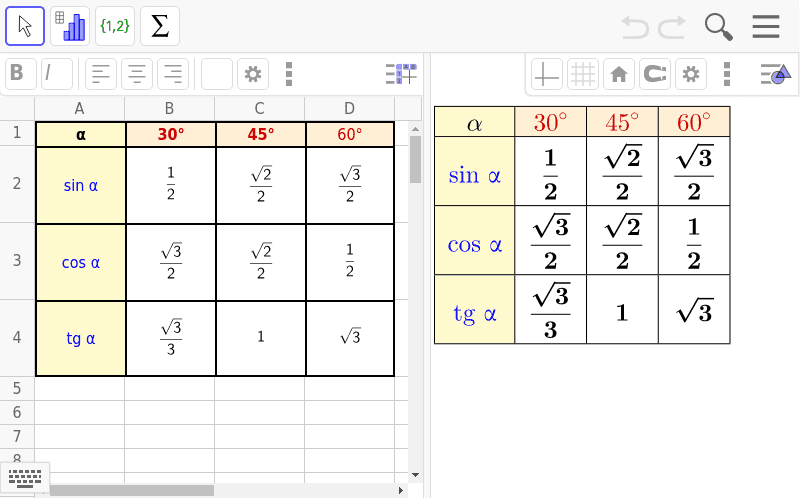The width and height of the screenshot is (800, 500).
Task: Click spreadsheet cell 'sin α'
Action: [81, 185]
